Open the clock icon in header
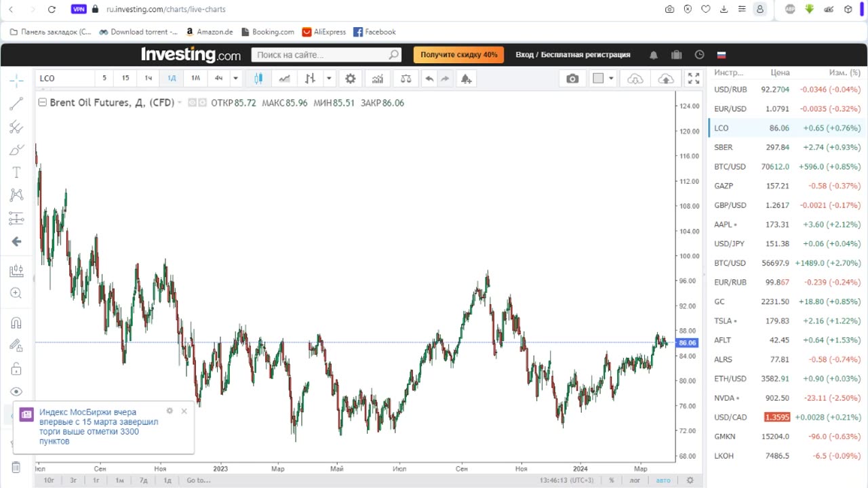 (699, 55)
